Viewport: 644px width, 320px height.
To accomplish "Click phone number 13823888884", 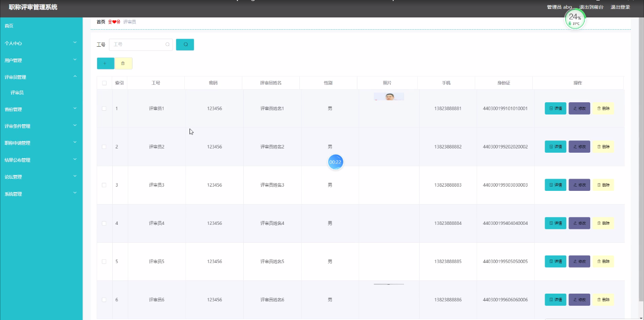I will click(448, 223).
